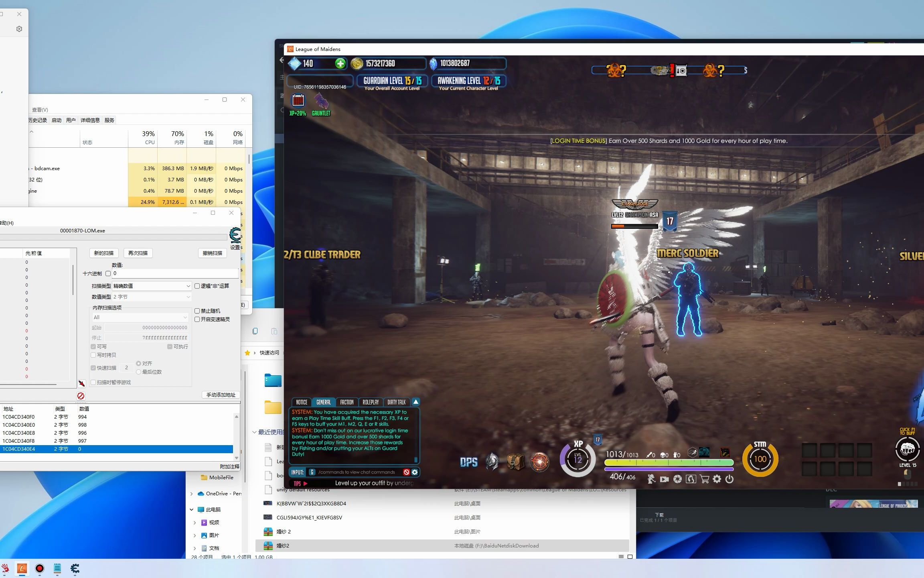Viewport: 924px width, 578px height.
Task: Click the Cheat Engine scan progress bar
Action: tap(114, 238)
